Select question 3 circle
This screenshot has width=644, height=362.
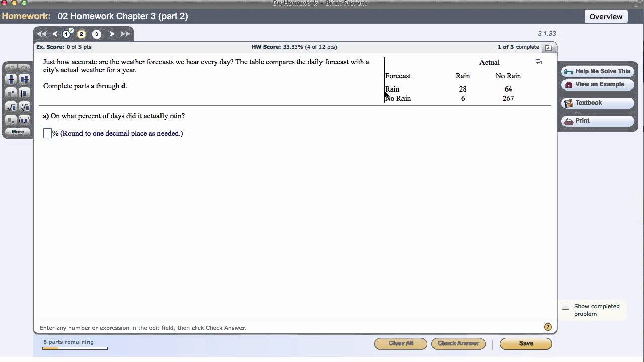97,34
